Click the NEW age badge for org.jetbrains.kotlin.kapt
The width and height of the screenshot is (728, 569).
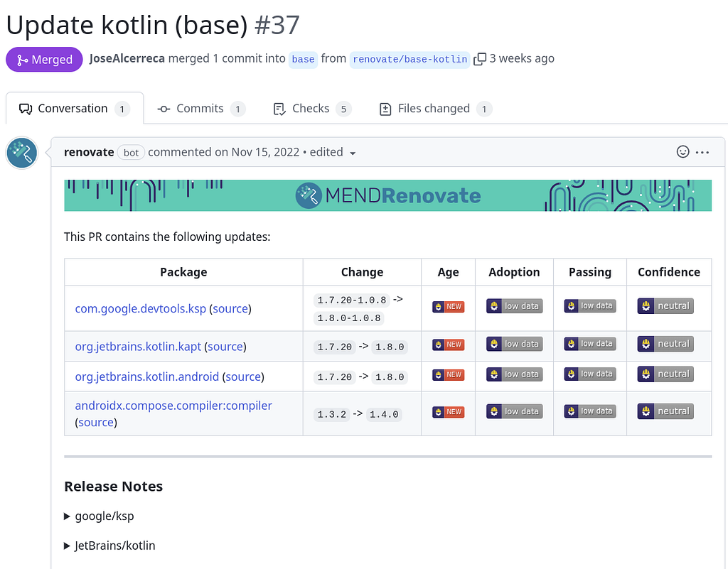coord(448,345)
